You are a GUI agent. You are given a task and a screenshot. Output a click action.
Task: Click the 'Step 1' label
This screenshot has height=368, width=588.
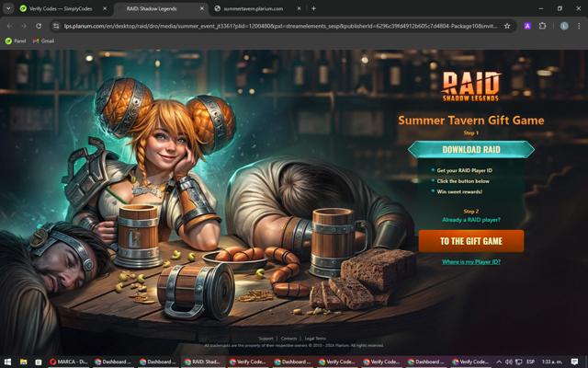[x=471, y=132]
